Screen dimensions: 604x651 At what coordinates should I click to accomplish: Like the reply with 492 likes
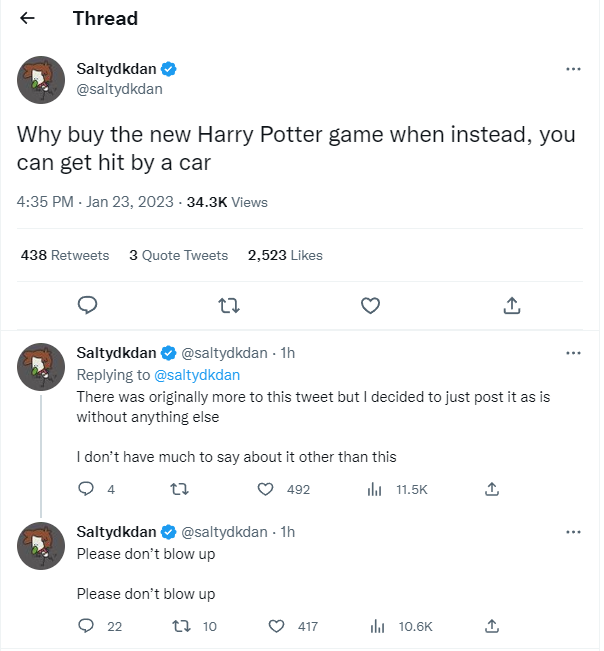coord(266,489)
